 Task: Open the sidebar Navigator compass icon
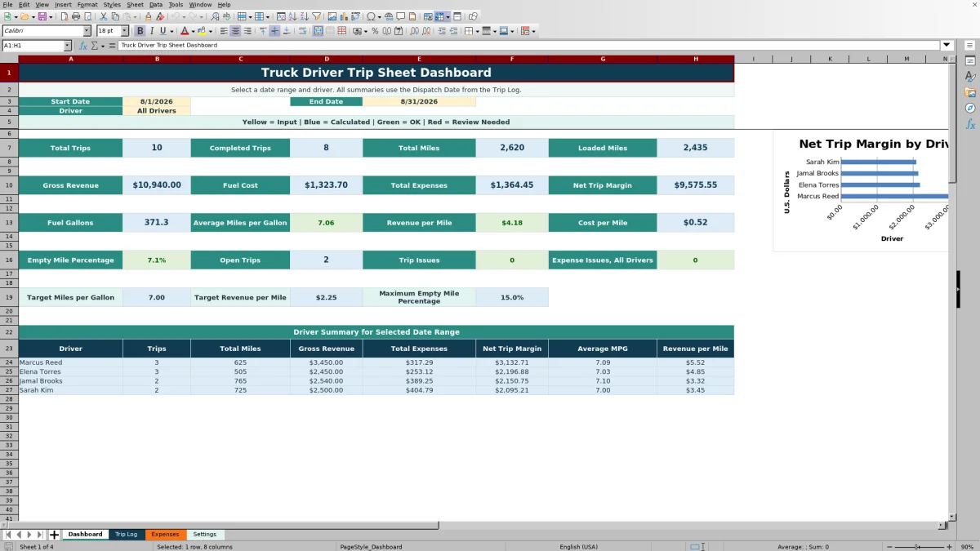pyautogui.click(x=970, y=108)
